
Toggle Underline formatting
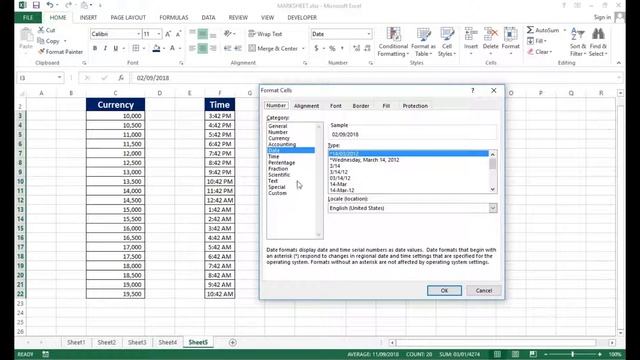(116, 48)
